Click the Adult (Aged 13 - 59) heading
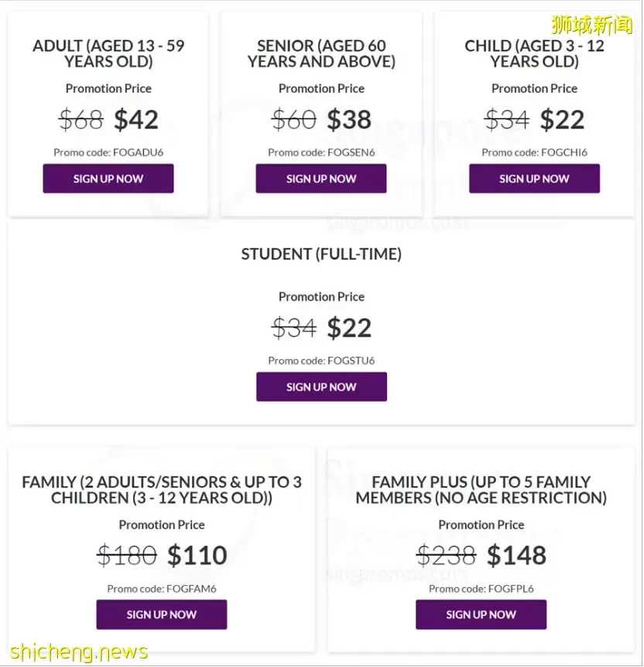 click(x=108, y=53)
